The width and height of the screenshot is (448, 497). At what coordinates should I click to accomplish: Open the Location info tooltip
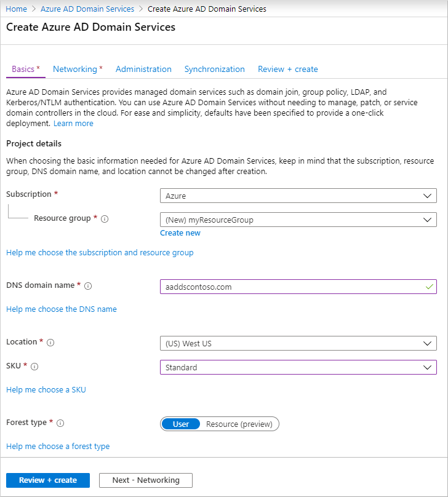point(50,342)
